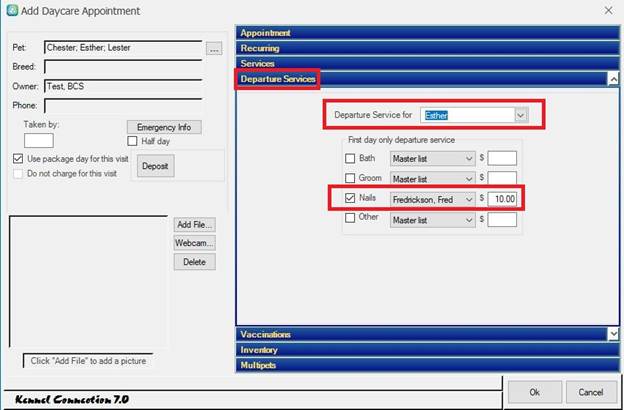Click the Bath price field
The width and height of the screenshot is (624, 410).
pos(502,158)
